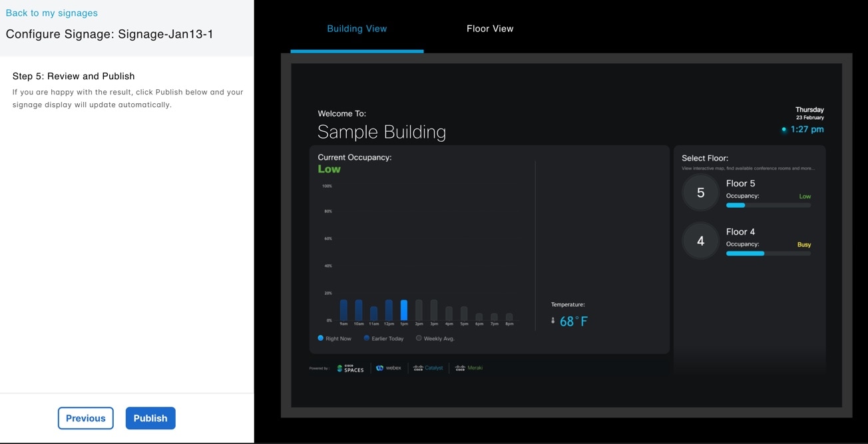The image size is (868, 444).
Task: Click the '12pm' axis label
Action: point(389,324)
